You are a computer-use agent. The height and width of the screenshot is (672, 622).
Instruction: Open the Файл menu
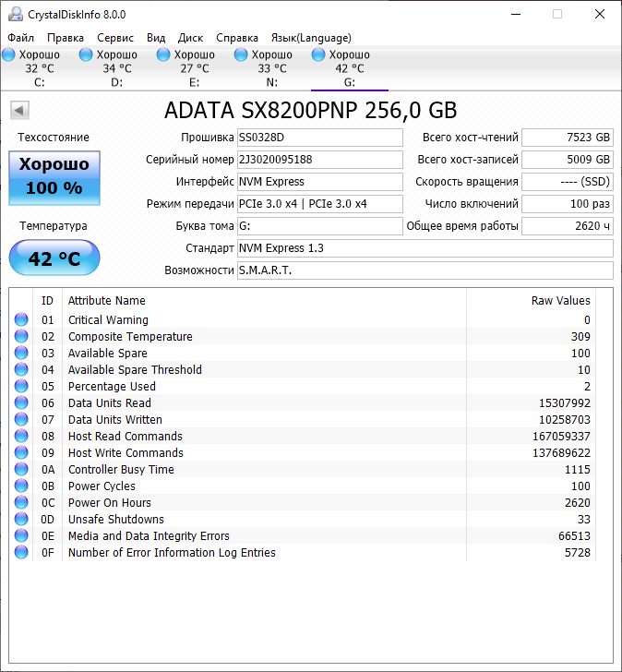pos(20,38)
